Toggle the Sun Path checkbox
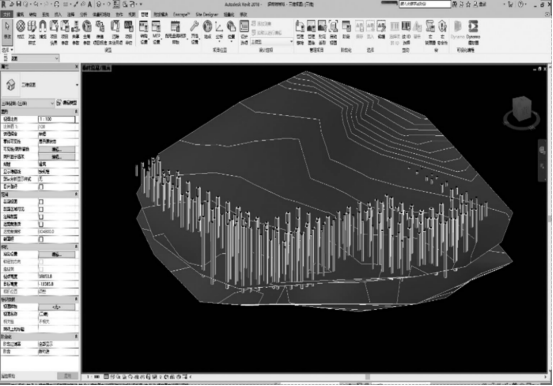Image resolution: width=553 pixels, height=386 pixels. (x=41, y=187)
